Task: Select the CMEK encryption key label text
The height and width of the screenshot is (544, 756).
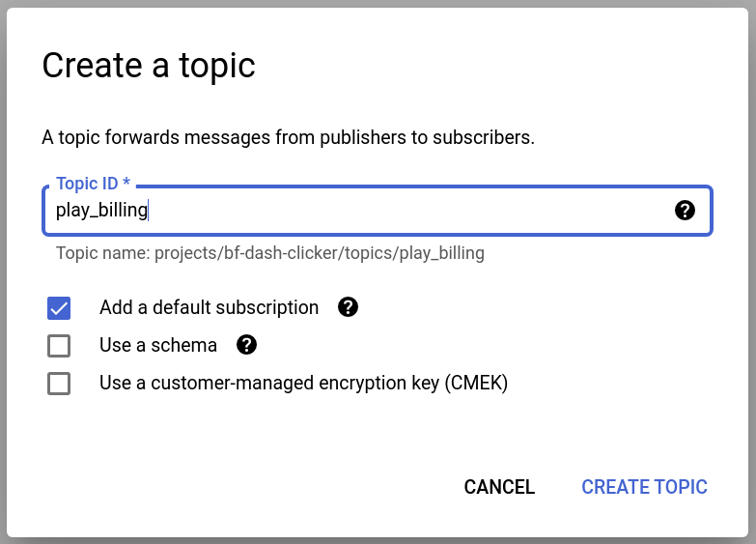Action: (303, 383)
